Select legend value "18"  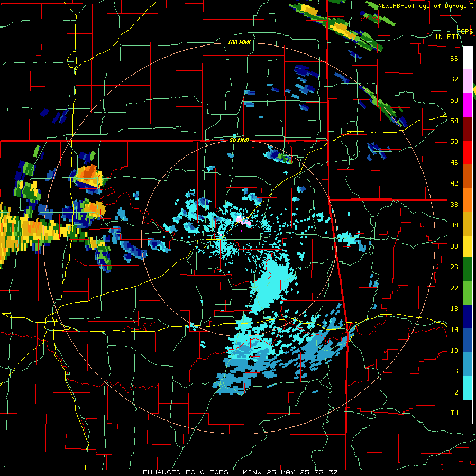454,309
